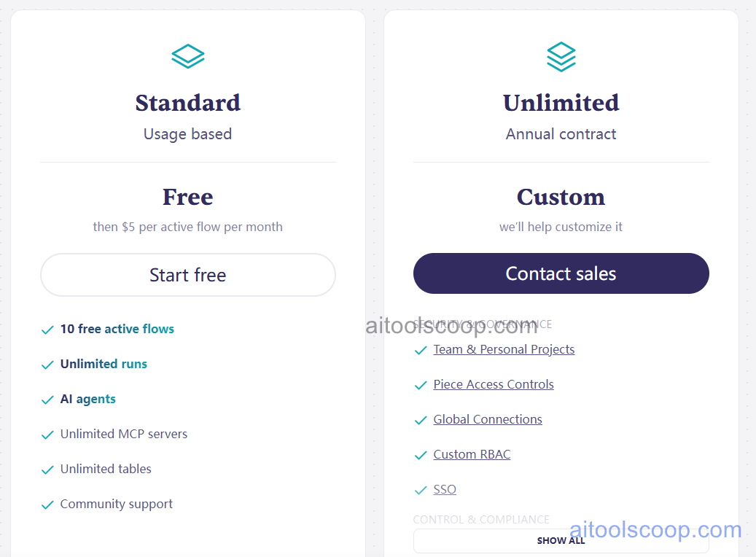Click the checkmark next to Unlimited tables
Screen dimensions: 756x557
coord(47,470)
